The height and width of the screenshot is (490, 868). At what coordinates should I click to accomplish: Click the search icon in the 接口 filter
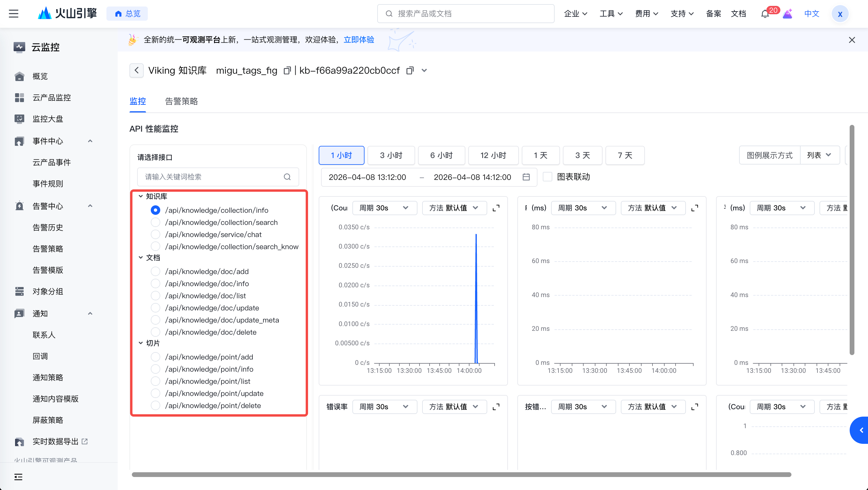coord(287,177)
